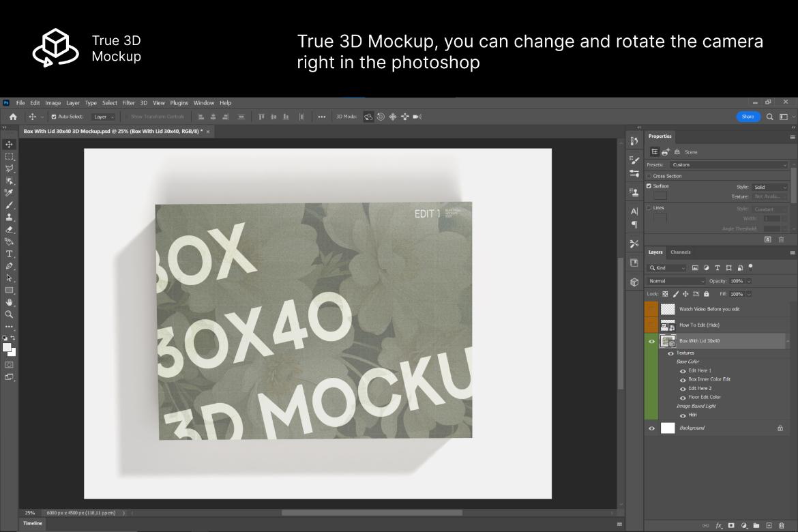Uncheck the Surface checkbox

[x=649, y=186]
